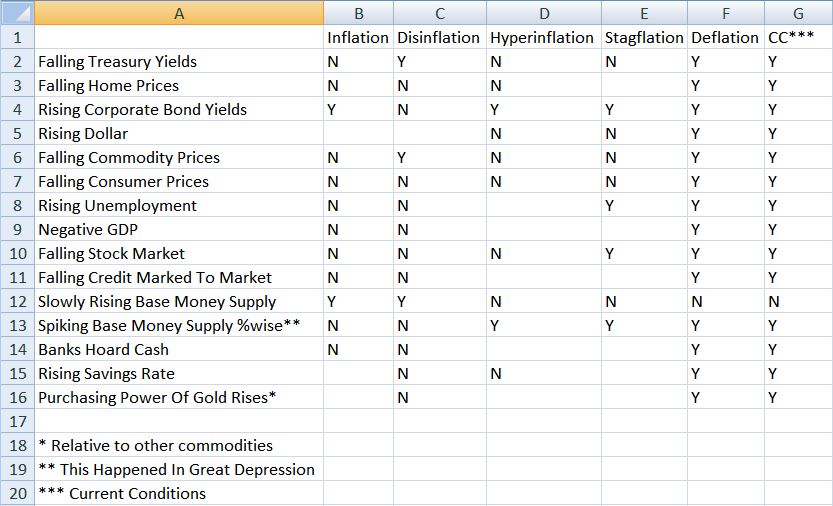Select the Rising Dollar cell
The width and height of the screenshot is (833, 506).
179,133
